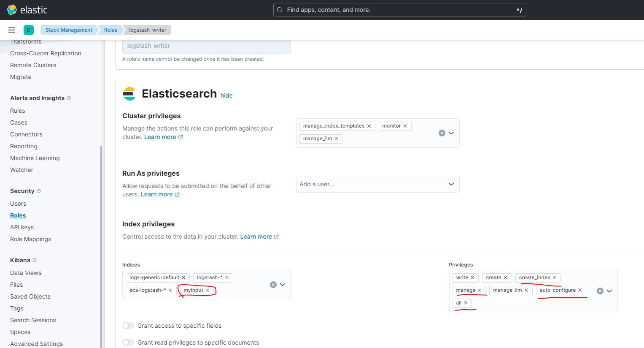Clear all cluster privileges
Image resolution: width=644 pixels, height=348 pixels.
[442, 133]
